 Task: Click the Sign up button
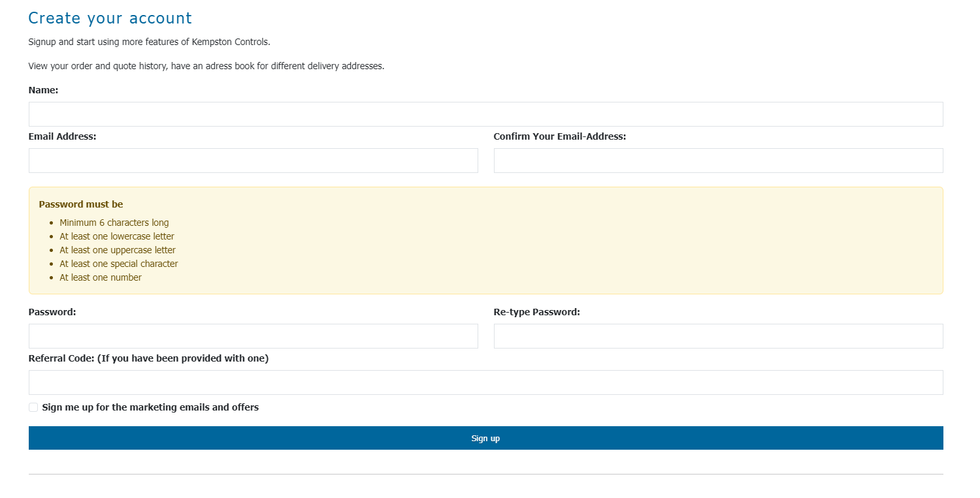tap(485, 438)
